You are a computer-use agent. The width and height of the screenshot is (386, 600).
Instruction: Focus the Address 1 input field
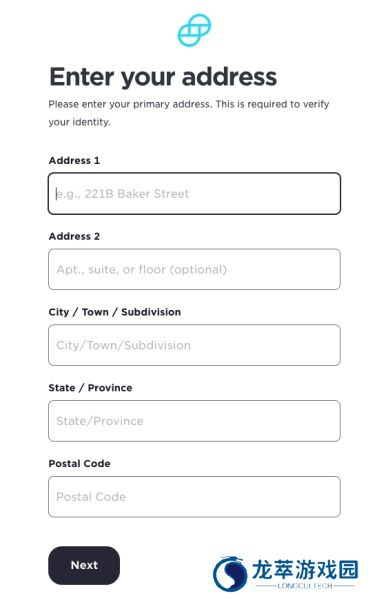click(194, 194)
